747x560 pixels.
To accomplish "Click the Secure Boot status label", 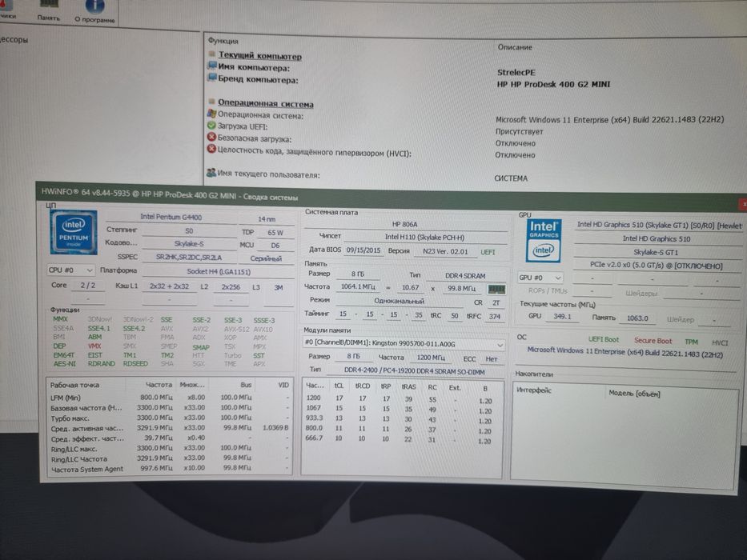I will pyautogui.click(x=653, y=341).
